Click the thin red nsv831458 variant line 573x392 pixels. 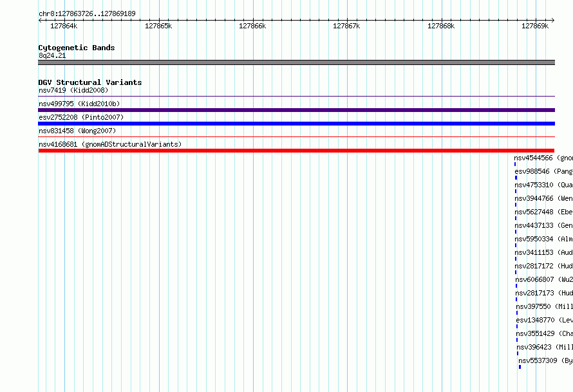click(296, 136)
